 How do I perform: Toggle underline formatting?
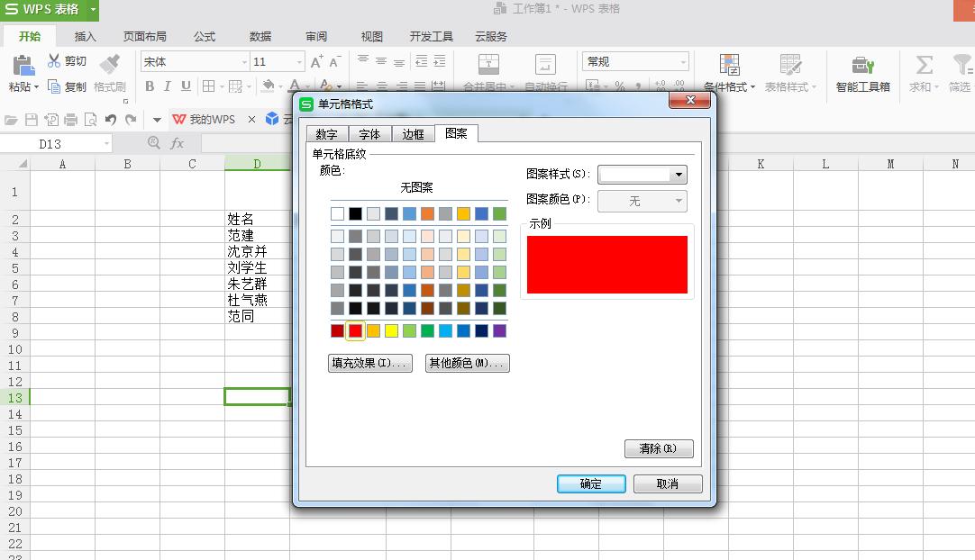pyautogui.click(x=186, y=86)
